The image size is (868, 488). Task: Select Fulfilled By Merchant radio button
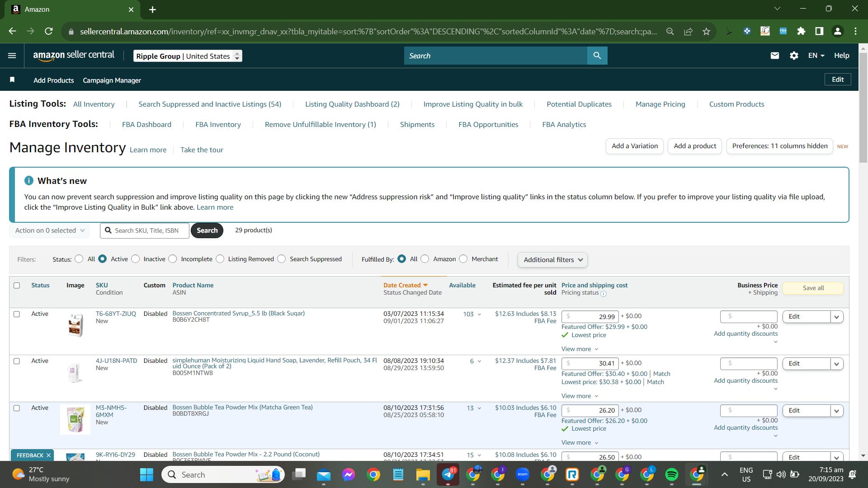pyautogui.click(x=463, y=259)
